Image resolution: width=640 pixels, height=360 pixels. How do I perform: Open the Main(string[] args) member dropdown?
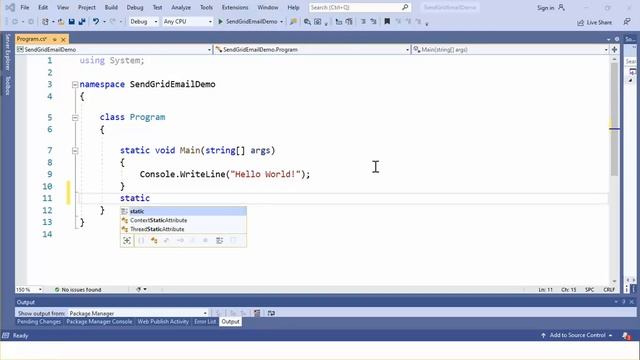[x=510, y=49]
